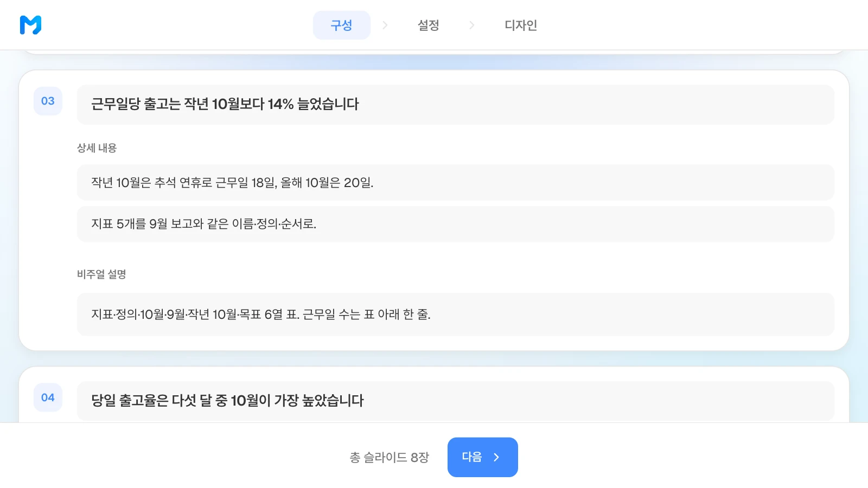868x488 pixels.
Task: Click the blue M logo
Action: click(x=30, y=25)
